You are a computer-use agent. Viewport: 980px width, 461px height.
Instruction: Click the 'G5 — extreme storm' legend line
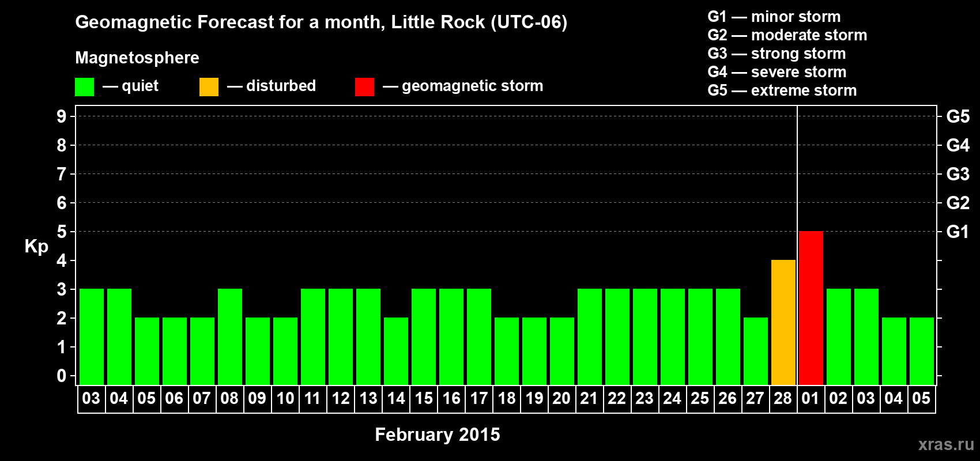(x=782, y=90)
